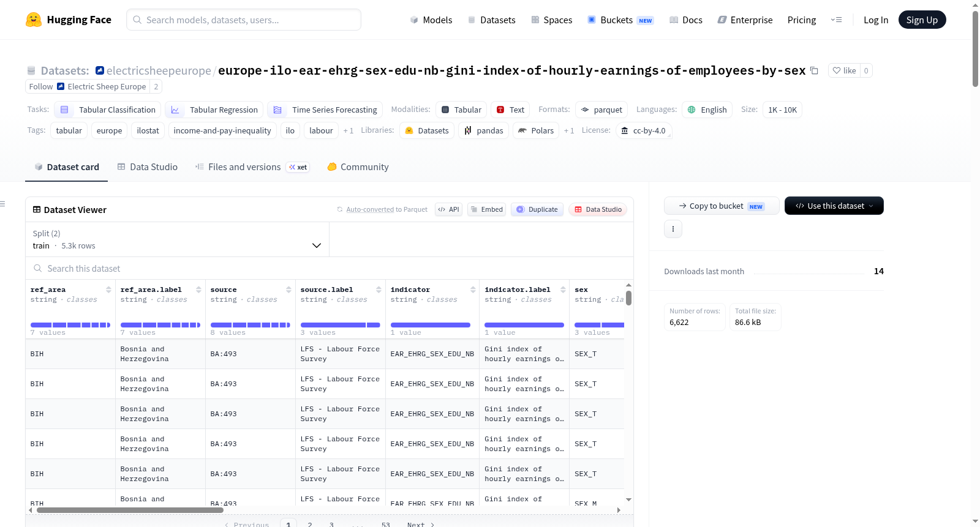980x527 pixels.
Task: Go to page 2 of the table
Action: coord(310,525)
